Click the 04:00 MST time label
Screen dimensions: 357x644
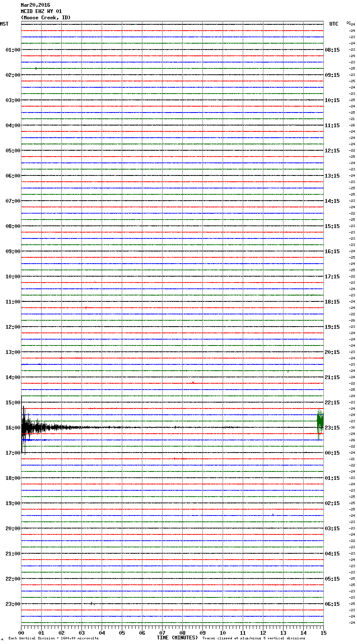click(x=13, y=126)
